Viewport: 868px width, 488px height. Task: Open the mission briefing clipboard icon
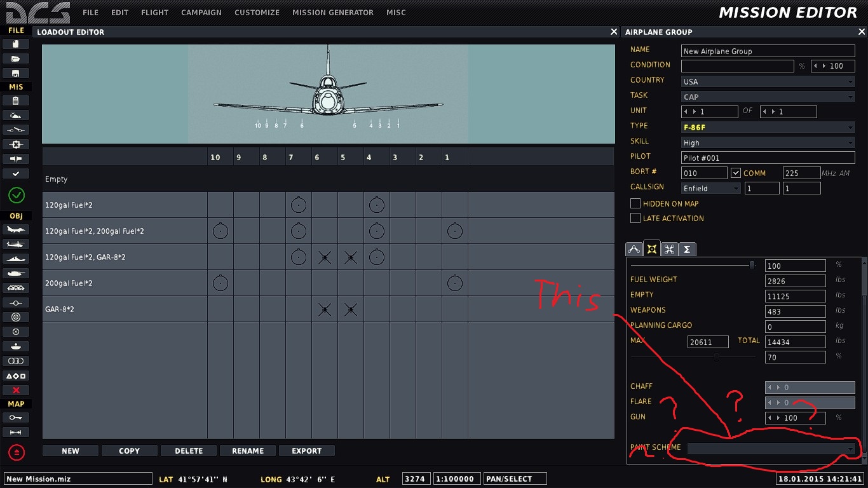pos(16,100)
